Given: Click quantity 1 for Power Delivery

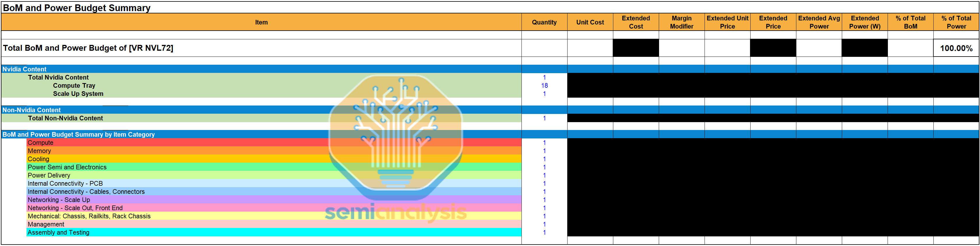Looking at the screenshot, I should (x=544, y=175).
